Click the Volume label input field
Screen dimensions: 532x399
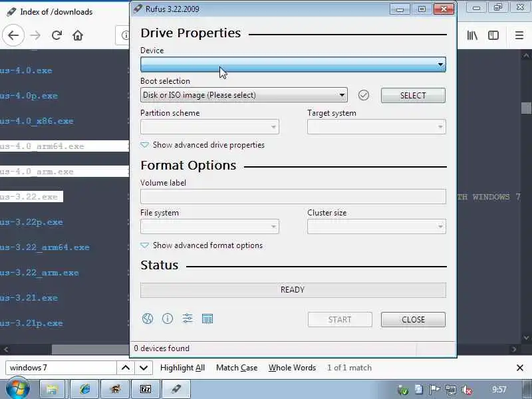point(293,196)
